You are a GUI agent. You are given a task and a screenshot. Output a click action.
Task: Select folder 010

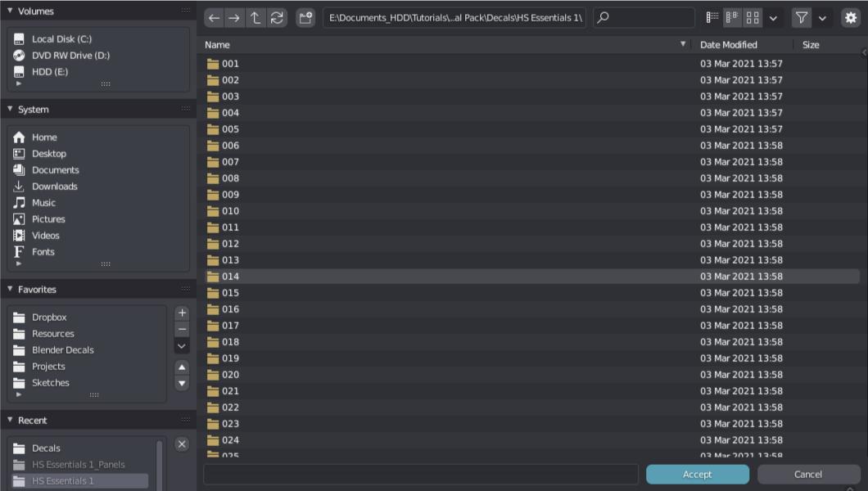pos(531,210)
